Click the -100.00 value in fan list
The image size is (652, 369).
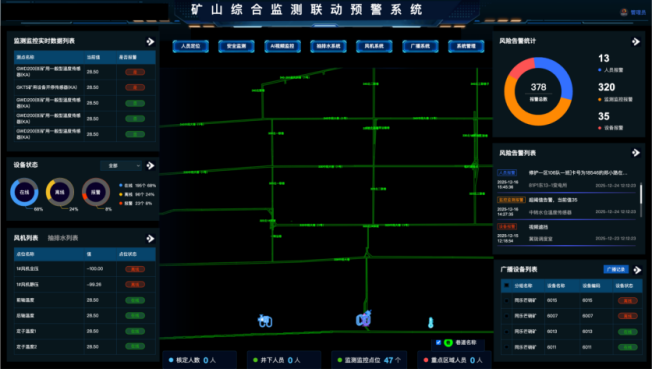[x=95, y=269]
